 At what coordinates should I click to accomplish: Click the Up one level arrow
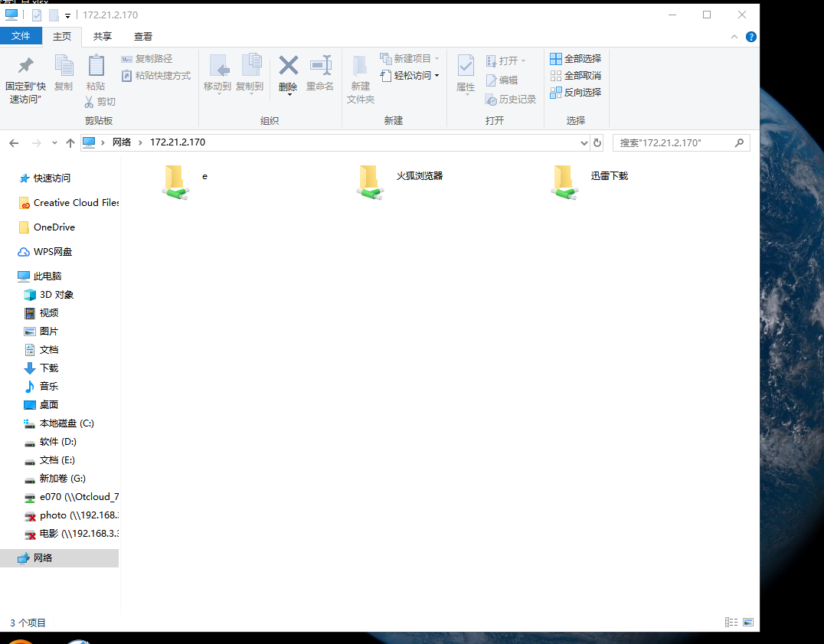[70, 143]
